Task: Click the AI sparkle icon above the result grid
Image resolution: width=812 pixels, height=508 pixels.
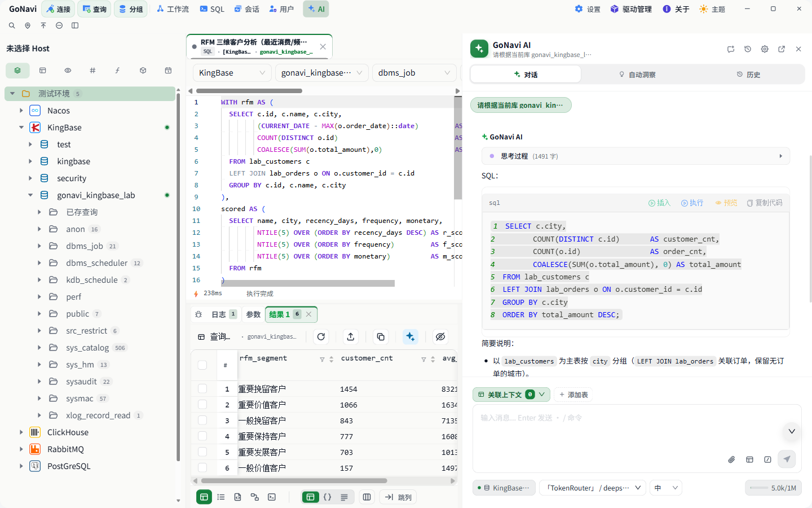Action: pos(411,336)
